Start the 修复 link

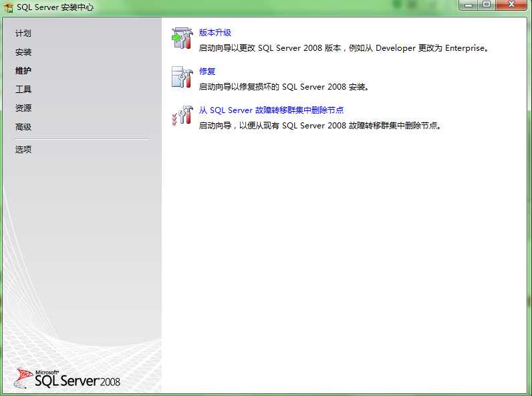pos(207,72)
